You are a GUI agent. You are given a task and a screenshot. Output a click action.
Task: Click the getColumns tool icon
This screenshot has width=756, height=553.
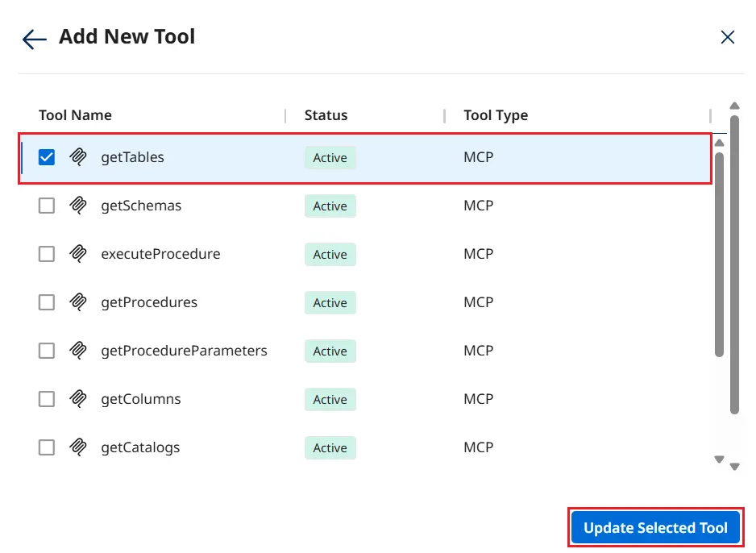(78, 399)
